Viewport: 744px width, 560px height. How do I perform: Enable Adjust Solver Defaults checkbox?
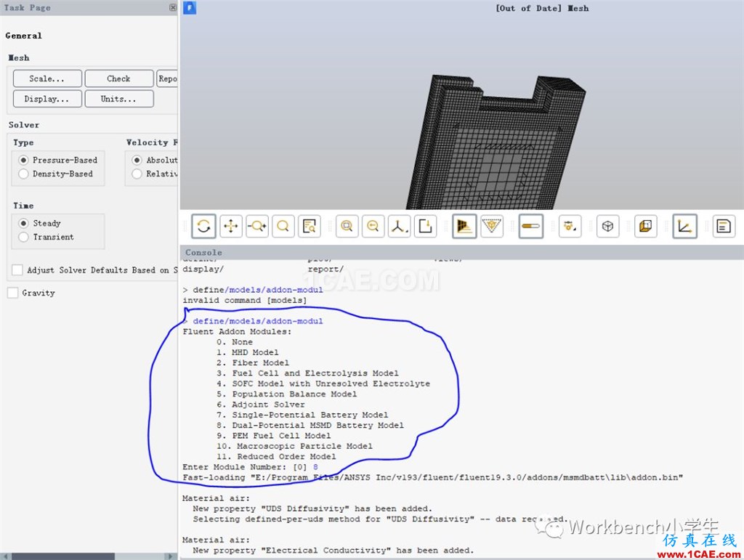click(x=17, y=270)
